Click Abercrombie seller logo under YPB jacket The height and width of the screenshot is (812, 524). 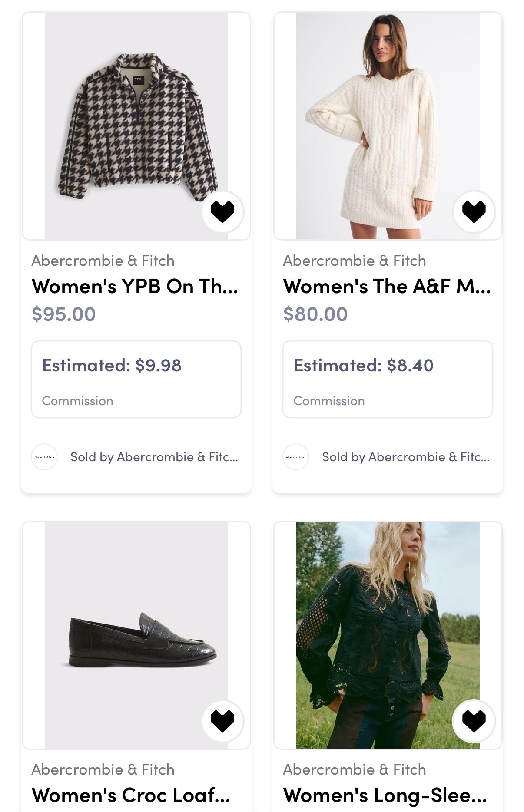[x=44, y=457]
